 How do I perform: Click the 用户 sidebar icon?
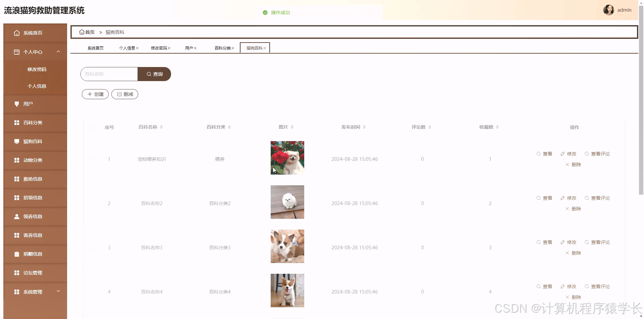17,104
